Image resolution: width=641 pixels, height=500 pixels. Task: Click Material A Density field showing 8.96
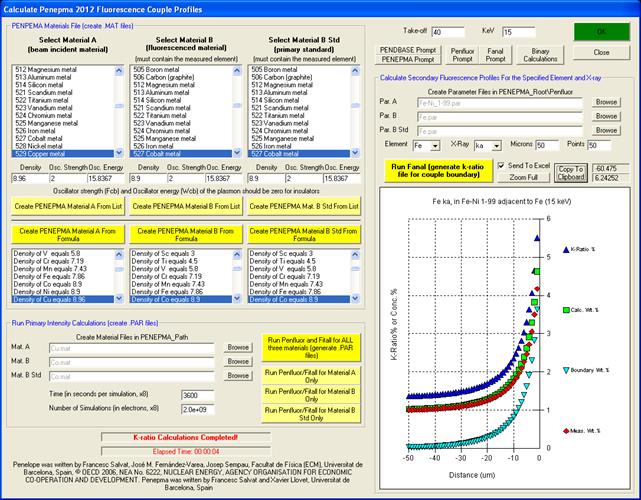pos(30,179)
